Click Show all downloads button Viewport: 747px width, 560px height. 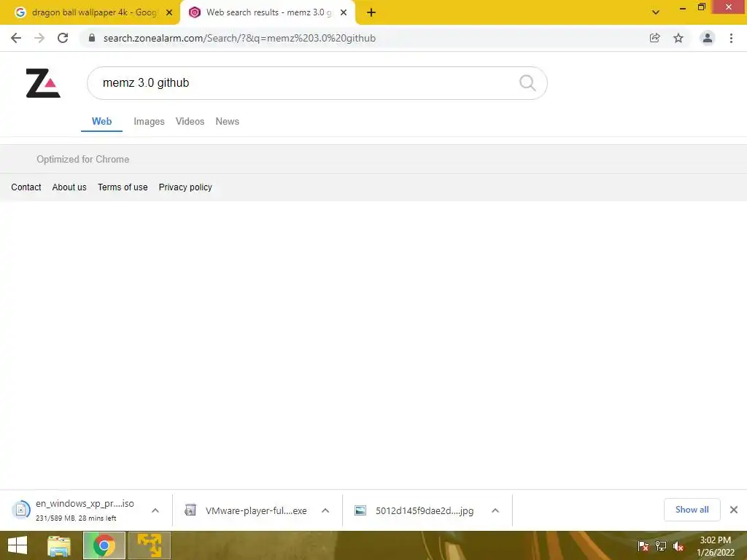click(x=692, y=510)
